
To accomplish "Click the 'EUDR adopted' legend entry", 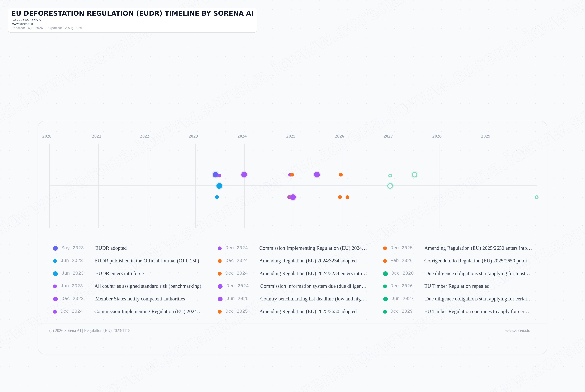I will [x=111, y=248].
